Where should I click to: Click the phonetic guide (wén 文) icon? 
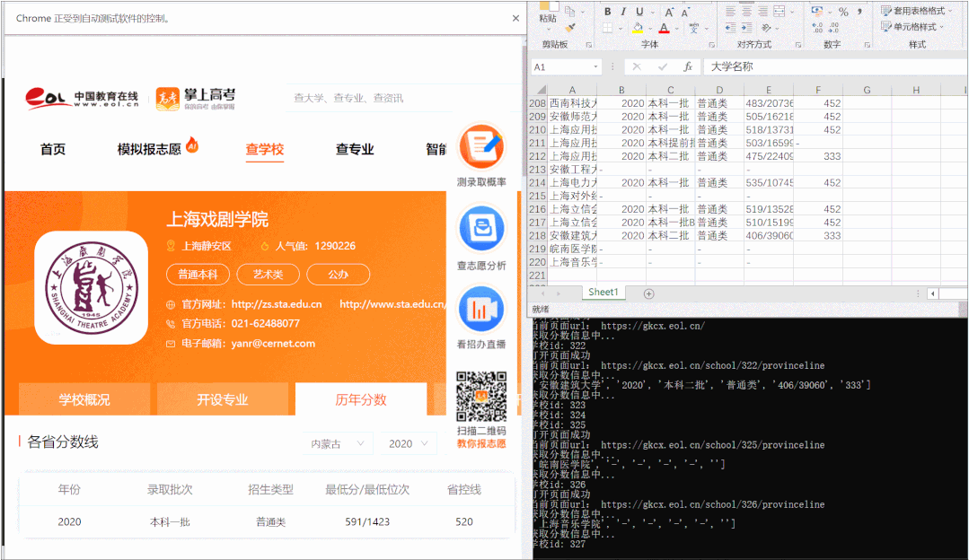point(694,28)
